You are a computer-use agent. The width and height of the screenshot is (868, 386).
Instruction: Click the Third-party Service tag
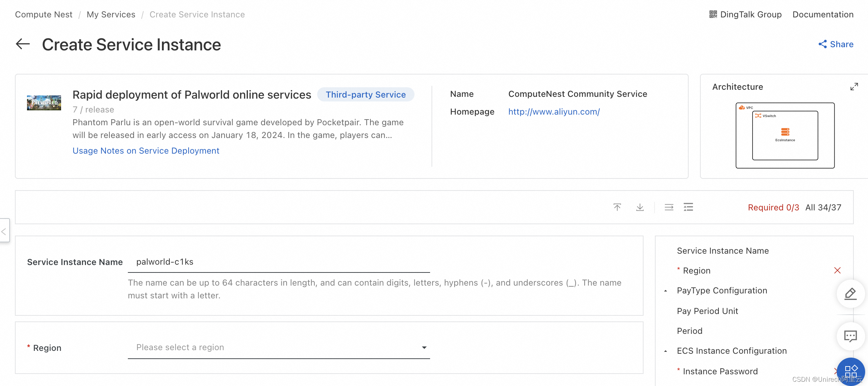tap(366, 95)
